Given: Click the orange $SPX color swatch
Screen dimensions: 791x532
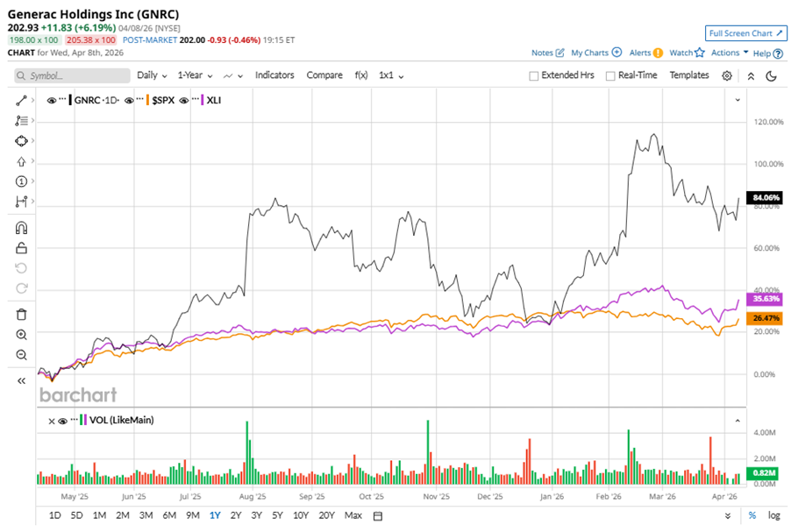Looking at the screenshot, I should coord(148,100).
